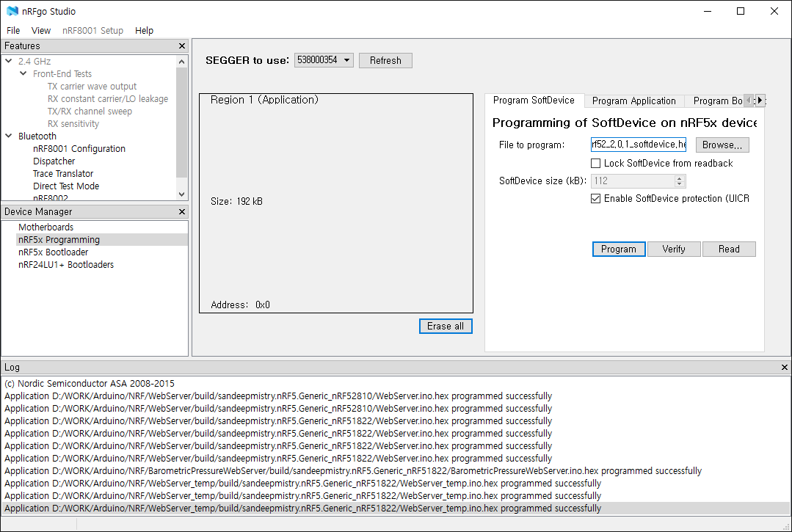Collapse the Bluetooth tree node

pos(9,136)
